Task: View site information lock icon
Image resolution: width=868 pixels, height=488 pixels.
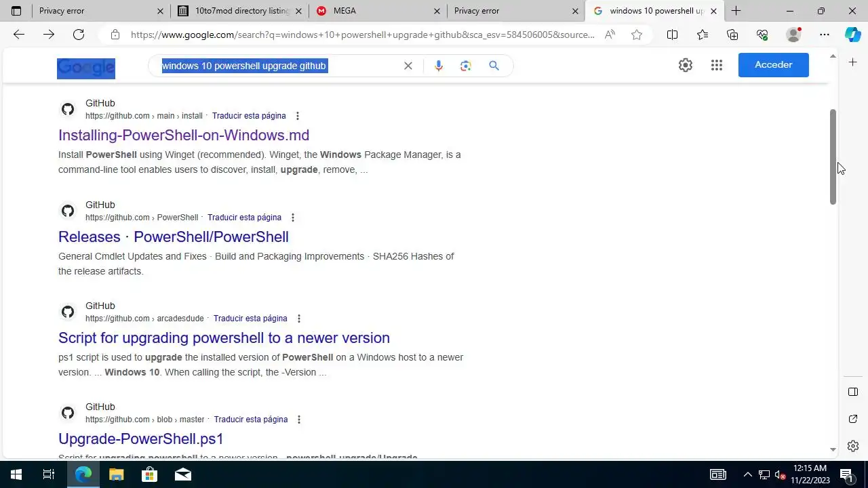Action: 115,35
